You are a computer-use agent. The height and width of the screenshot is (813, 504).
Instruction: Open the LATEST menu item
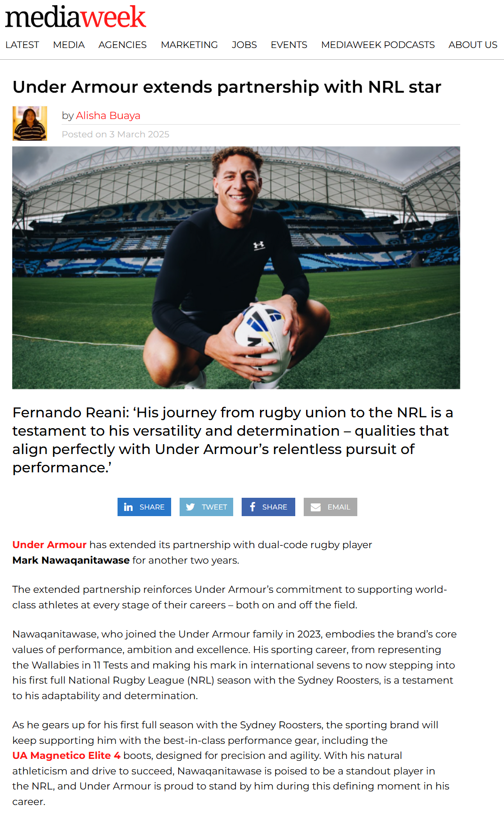[22, 45]
